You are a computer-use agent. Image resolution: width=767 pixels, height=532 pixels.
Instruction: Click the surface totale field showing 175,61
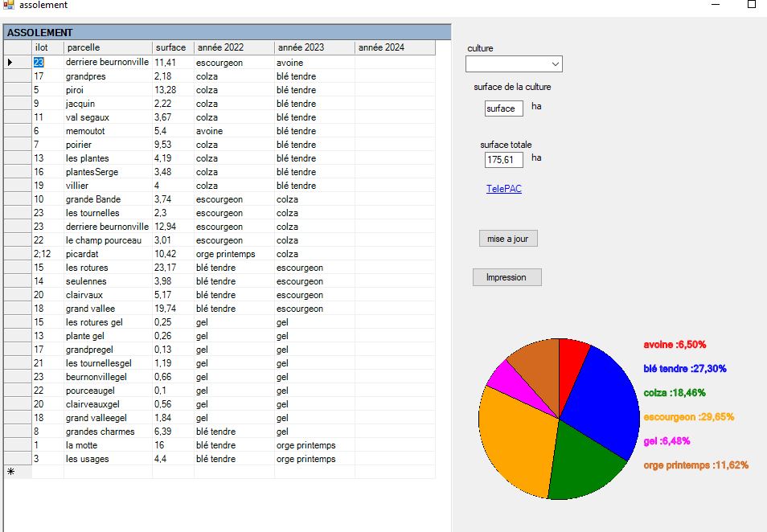coord(503,160)
